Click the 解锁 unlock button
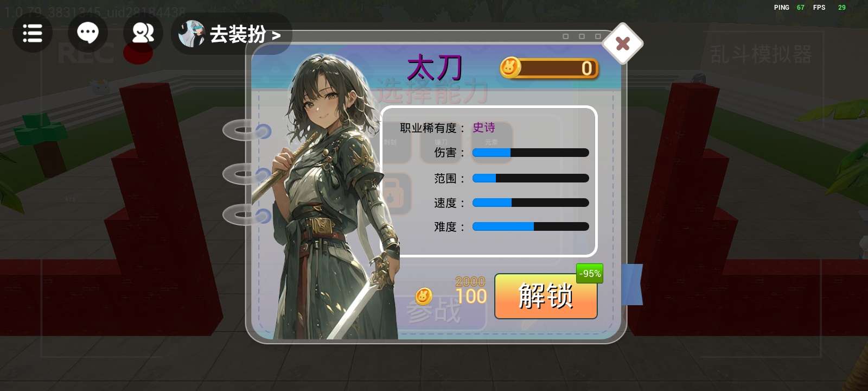The image size is (868, 391). [x=546, y=296]
